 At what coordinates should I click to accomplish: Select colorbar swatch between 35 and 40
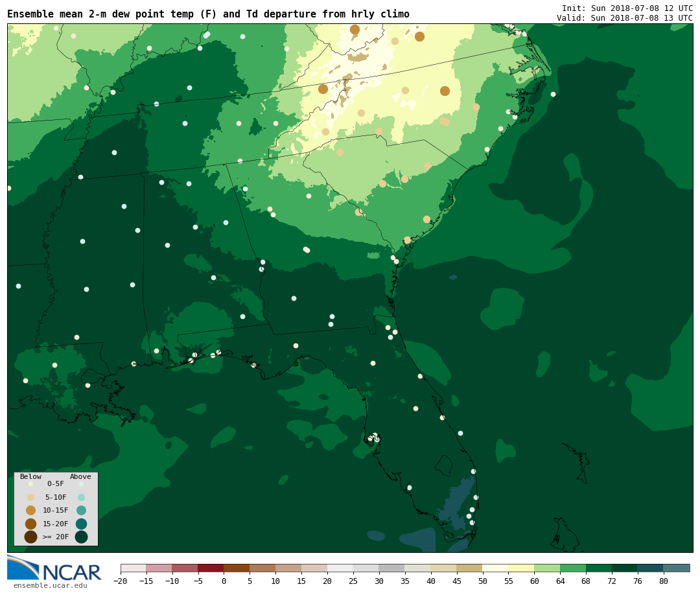pos(418,568)
